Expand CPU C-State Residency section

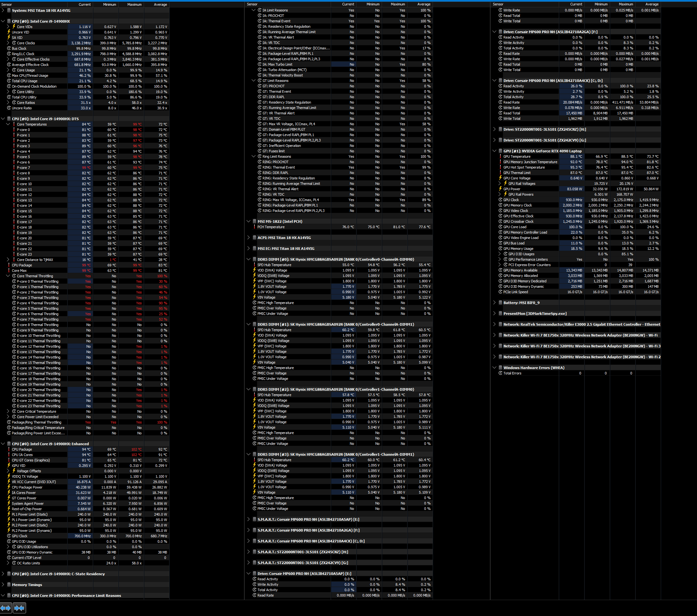click(x=3, y=574)
